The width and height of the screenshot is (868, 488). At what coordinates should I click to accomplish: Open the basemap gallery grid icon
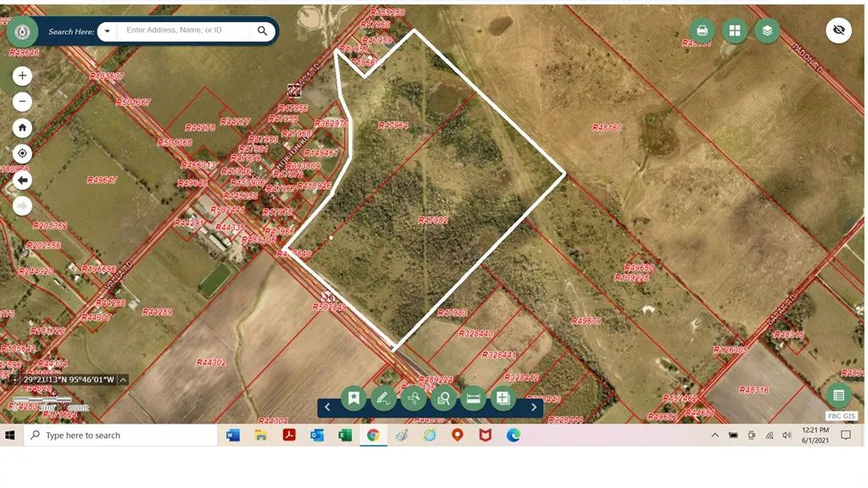[734, 30]
